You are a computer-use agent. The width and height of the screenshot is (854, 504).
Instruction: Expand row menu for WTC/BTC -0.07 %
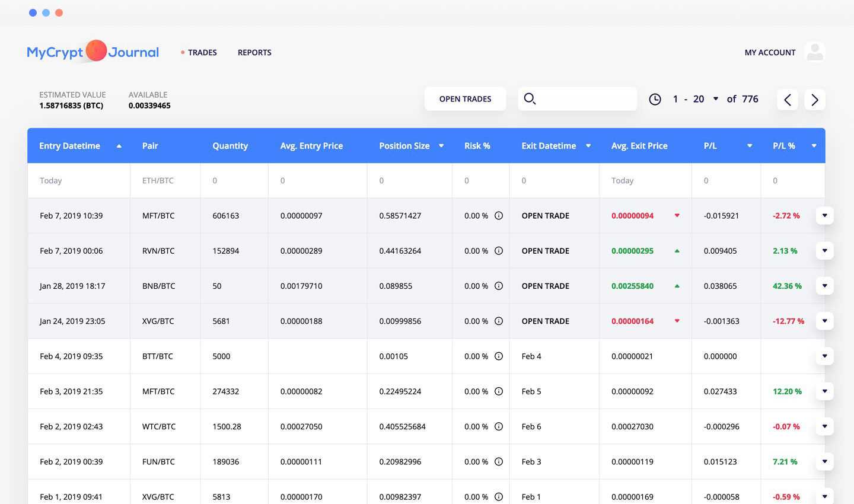(x=824, y=426)
